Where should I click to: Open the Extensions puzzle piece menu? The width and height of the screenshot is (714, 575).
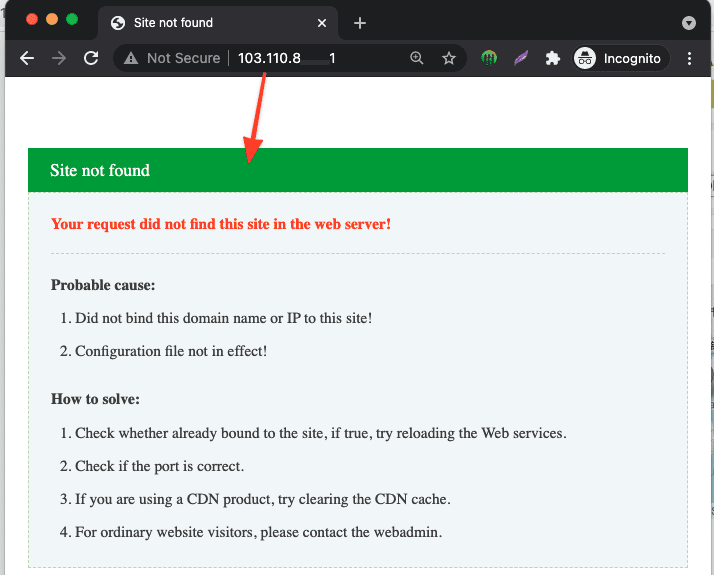click(552, 59)
